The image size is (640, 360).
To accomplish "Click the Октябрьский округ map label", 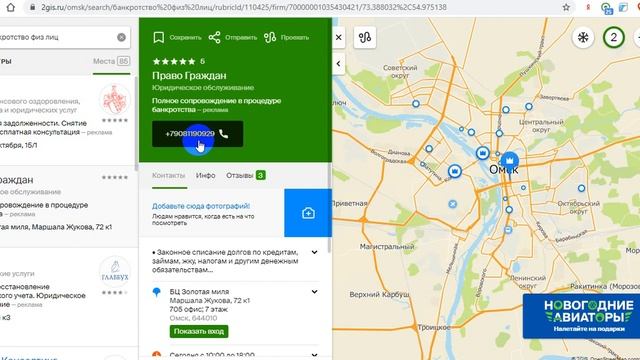I will click(x=578, y=207).
